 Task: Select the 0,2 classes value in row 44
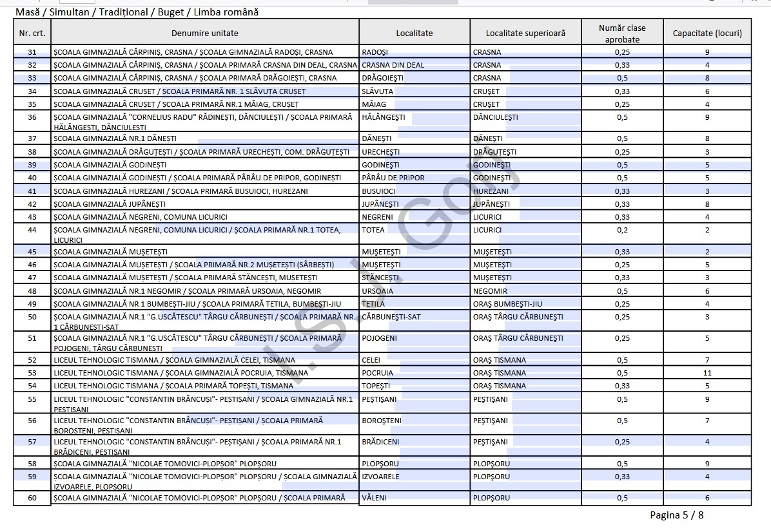(x=621, y=230)
